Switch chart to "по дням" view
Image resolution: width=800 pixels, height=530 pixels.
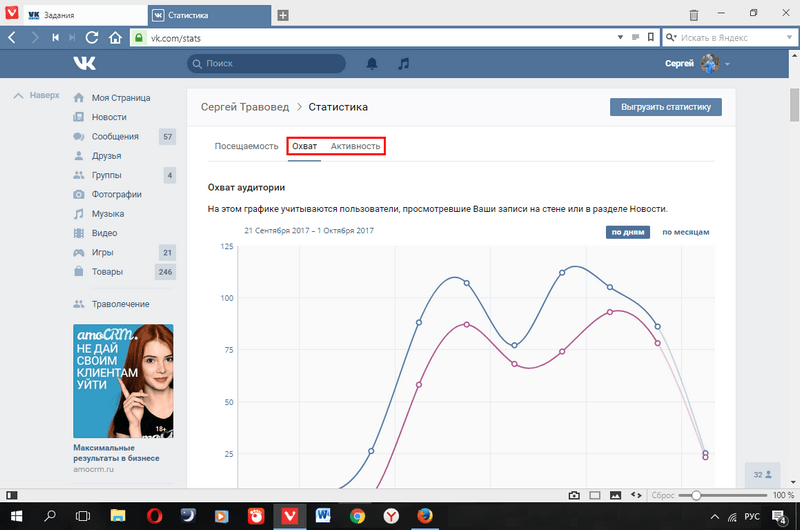628,232
